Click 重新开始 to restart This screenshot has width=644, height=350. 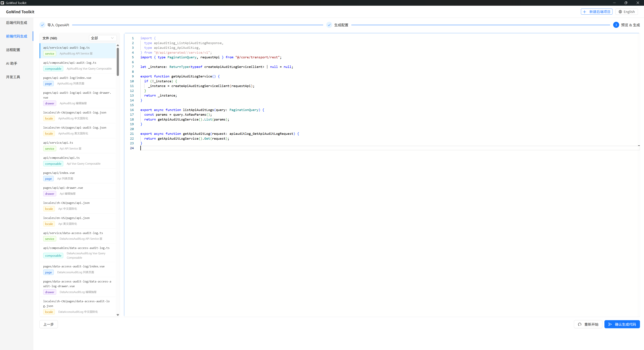click(x=588, y=324)
